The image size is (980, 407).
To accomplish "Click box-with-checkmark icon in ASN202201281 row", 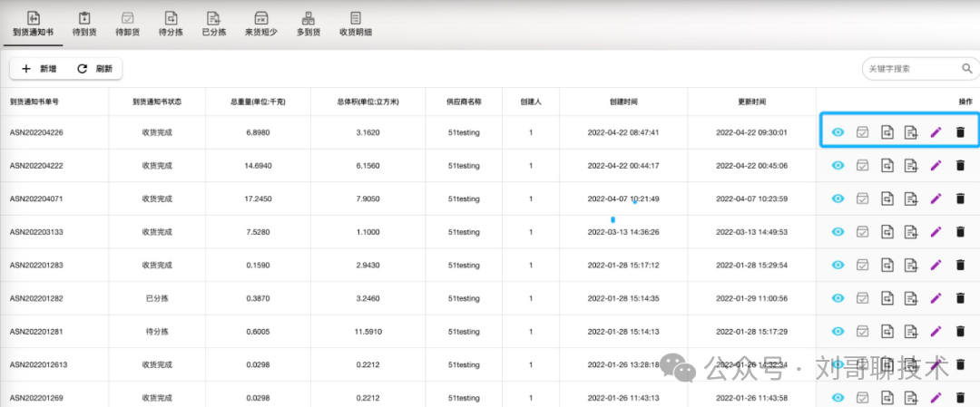I will coord(863,331).
